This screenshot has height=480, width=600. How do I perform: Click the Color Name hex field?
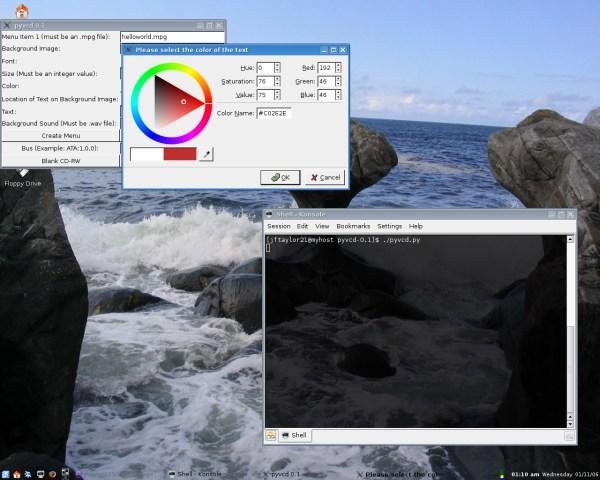[x=274, y=113]
